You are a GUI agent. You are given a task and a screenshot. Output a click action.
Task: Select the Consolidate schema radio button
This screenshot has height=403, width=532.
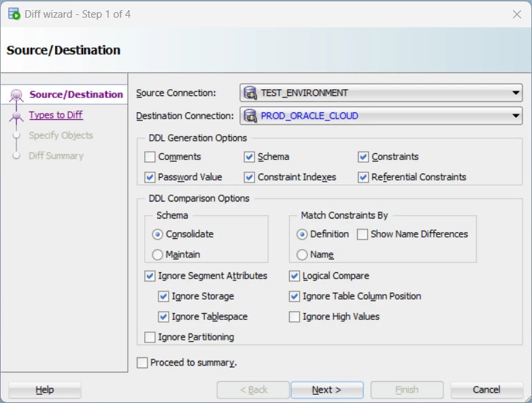(x=157, y=234)
